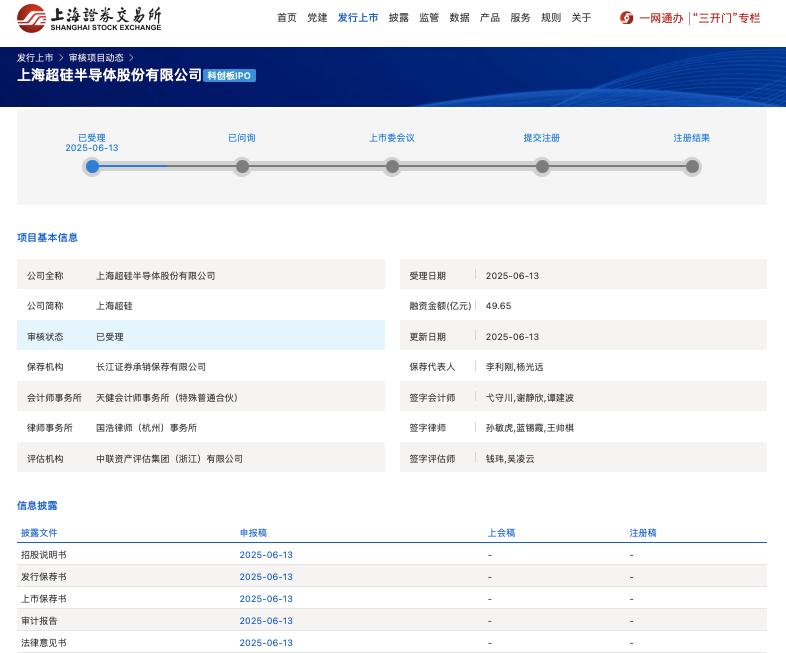Screen dimensions: 786x653
Task: Go to the 监管 menu
Action: [429, 18]
